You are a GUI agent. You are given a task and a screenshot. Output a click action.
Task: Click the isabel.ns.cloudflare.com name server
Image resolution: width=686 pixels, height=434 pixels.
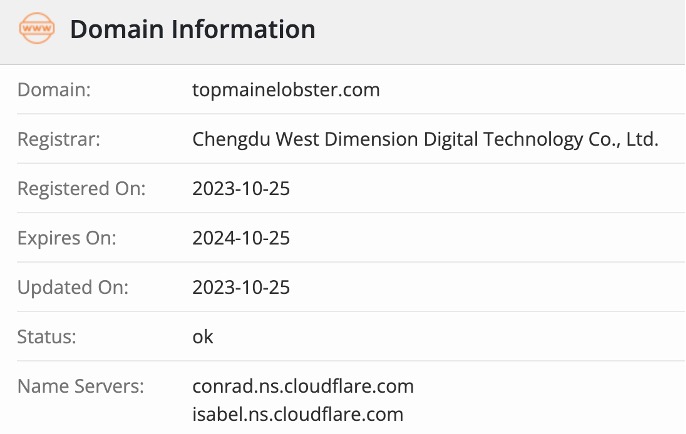[x=298, y=413]
